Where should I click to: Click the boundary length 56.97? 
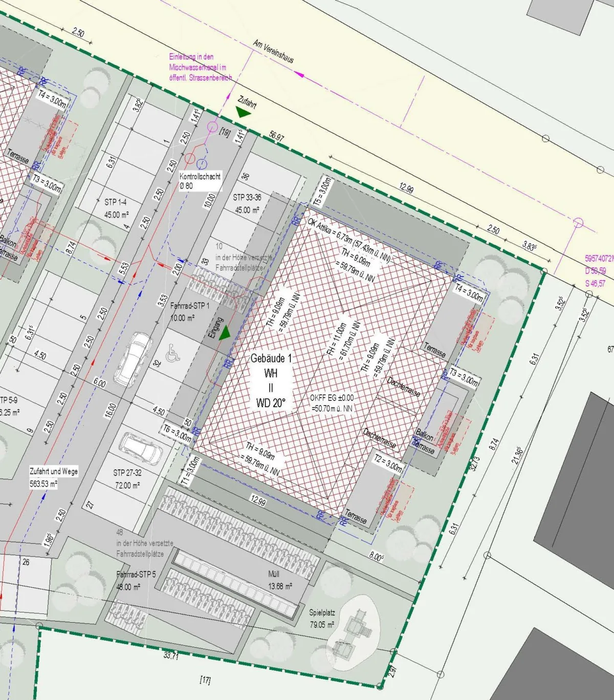[x=276, y=136]
